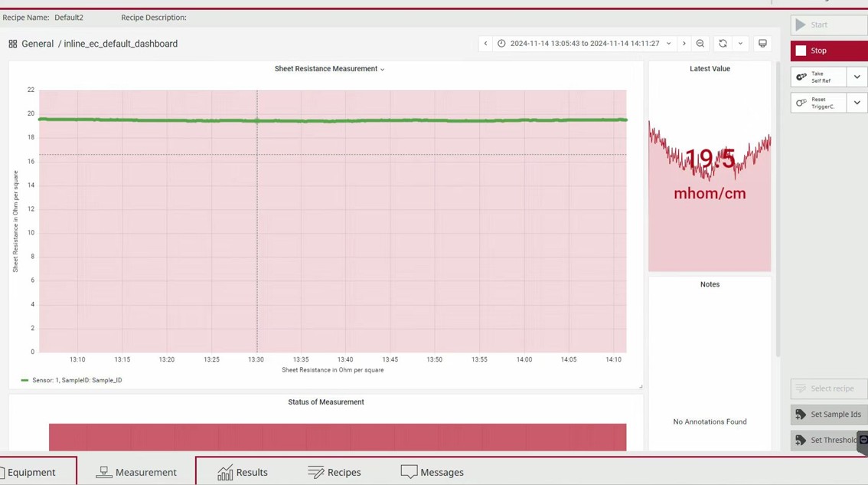Switch to TV display view mode
The height and width of the screenshot is (485, 868).
pos(762,44)
